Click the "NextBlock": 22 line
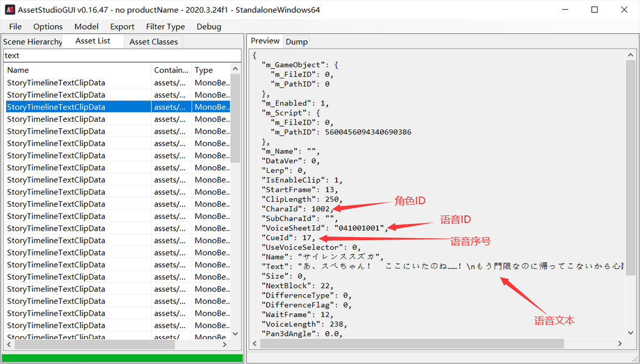640x364 pixels. tap(297, 286)
